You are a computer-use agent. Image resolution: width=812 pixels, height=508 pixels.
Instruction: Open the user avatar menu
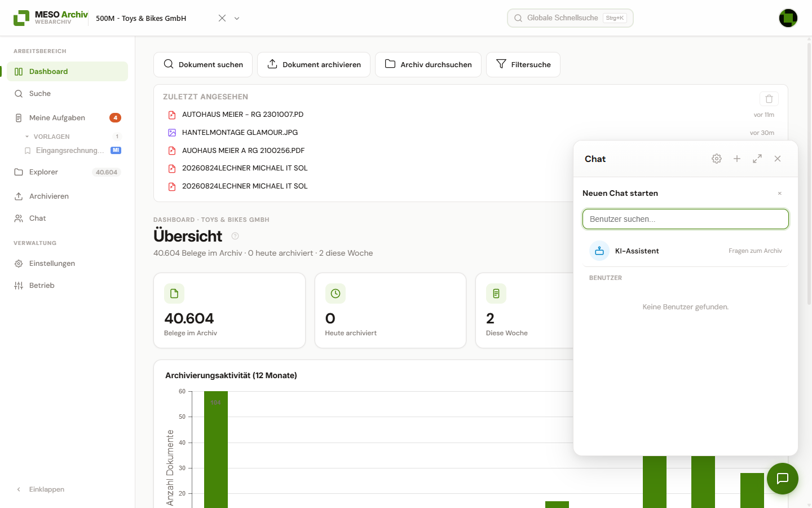click(788, 18)
